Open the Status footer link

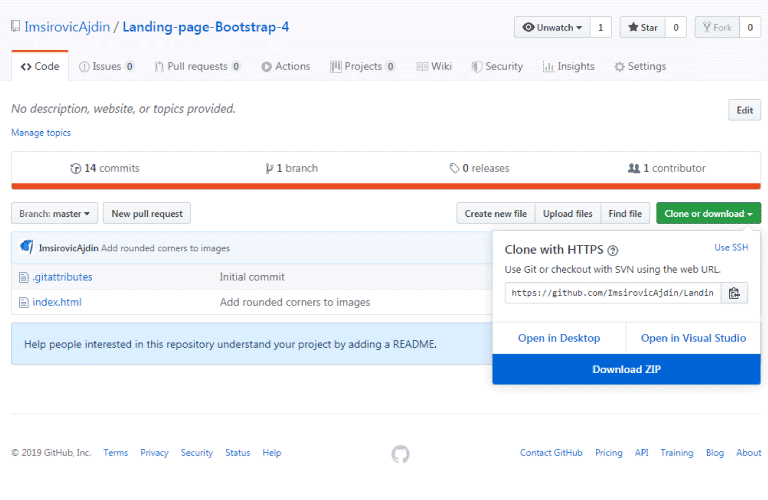pyautogui.click(x=238, y=453)
